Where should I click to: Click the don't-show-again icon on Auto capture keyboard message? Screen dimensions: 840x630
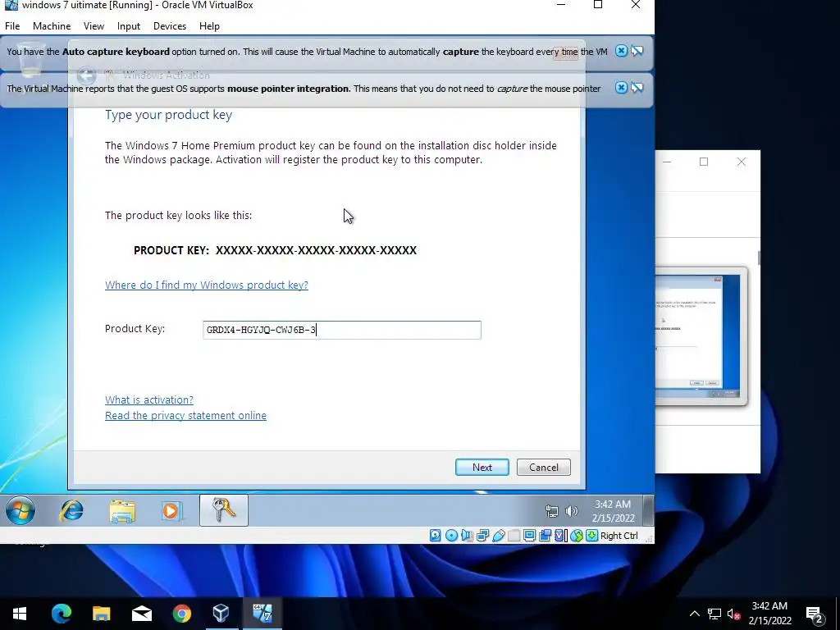click(x=637, y=51)
